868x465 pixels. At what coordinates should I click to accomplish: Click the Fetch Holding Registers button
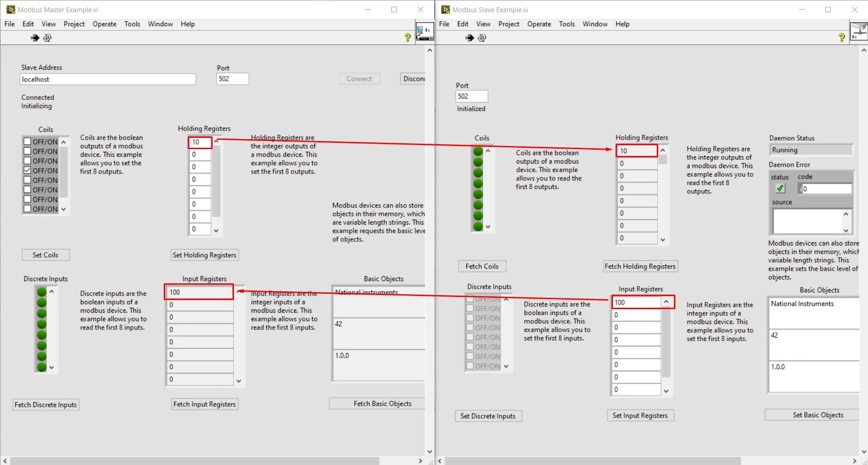[640, 266]
